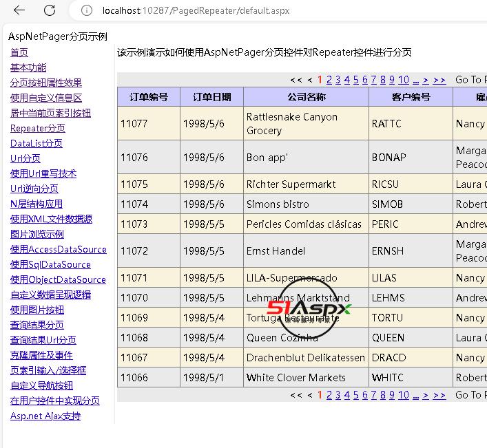The width and height of the screenshot is (487, 448).
Task: Click the 客户编号 column header
Action: [x=411, y=97]
